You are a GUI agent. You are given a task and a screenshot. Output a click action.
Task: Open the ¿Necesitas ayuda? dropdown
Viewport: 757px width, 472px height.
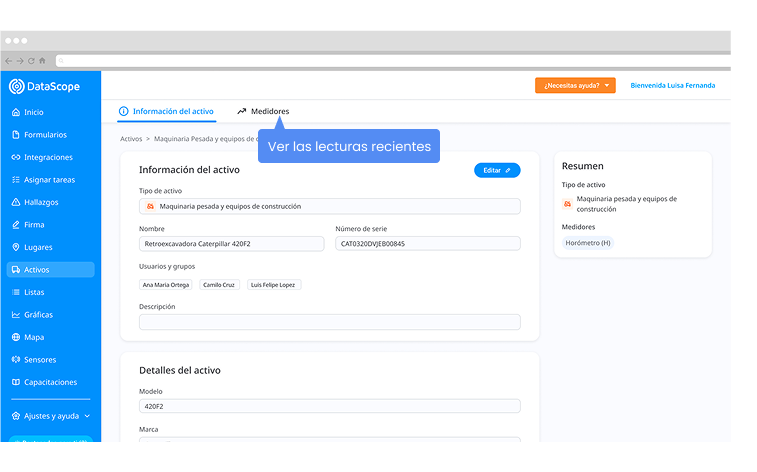click(575, 86)
